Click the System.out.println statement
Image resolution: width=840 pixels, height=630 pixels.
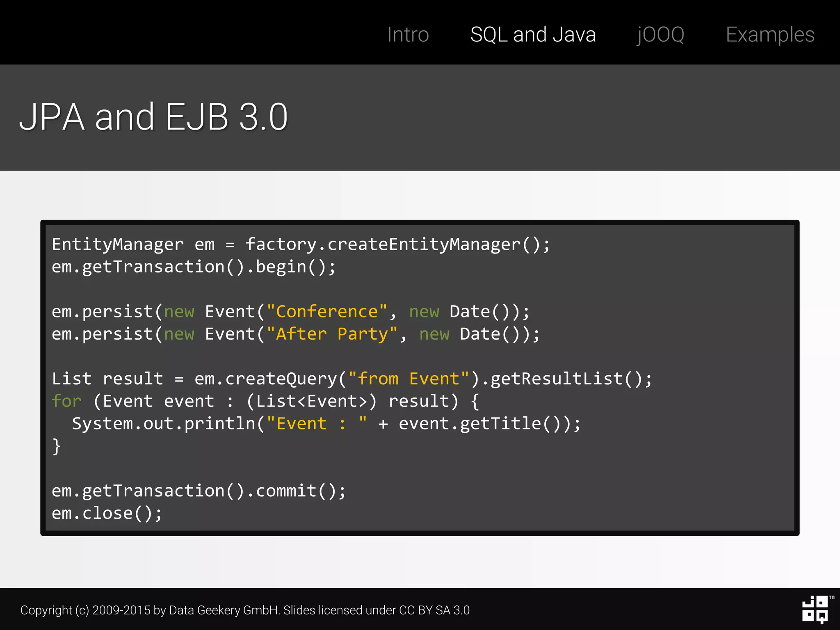coord(164,424)
